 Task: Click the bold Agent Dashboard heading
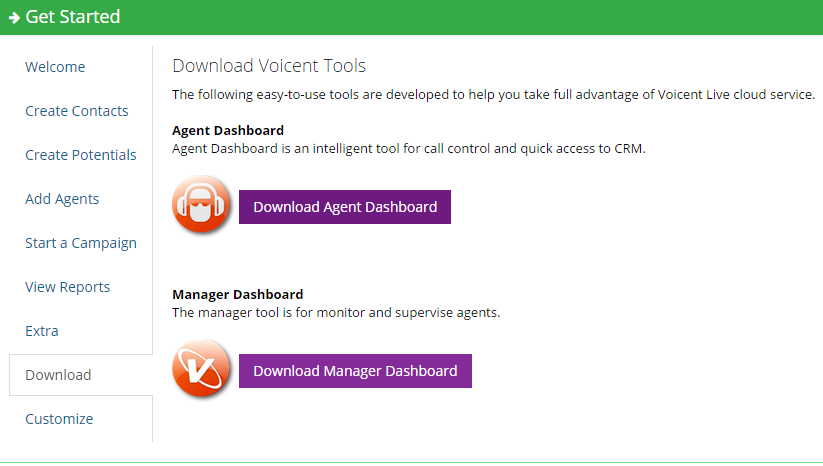(x=228, y=130)
